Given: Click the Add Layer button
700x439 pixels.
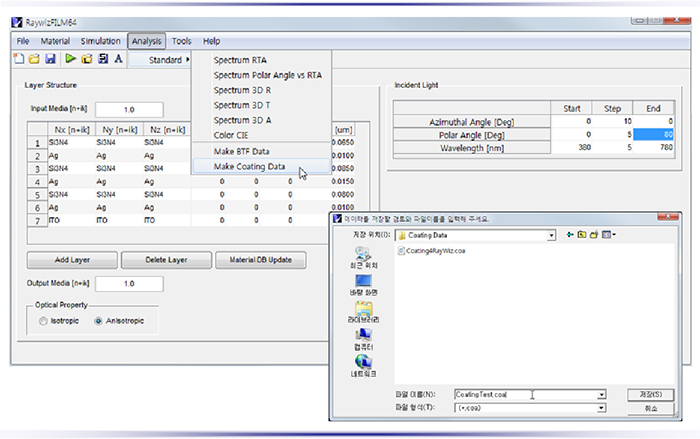Looking at the screenshot, I should (70, 260).
